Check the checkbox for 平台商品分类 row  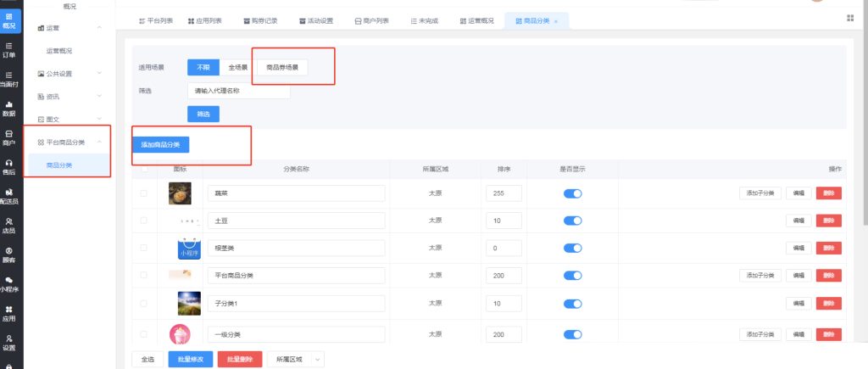143,276
